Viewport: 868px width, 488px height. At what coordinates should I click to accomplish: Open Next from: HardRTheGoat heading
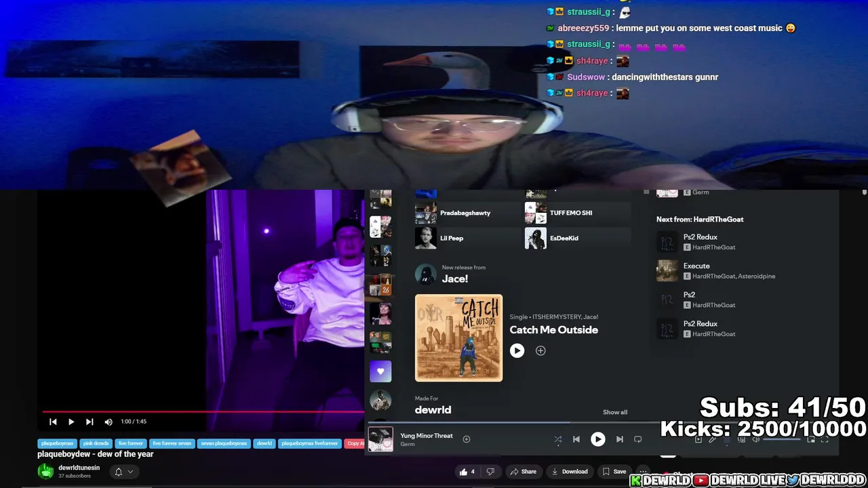pyautogui.click(x=700, y=220)
